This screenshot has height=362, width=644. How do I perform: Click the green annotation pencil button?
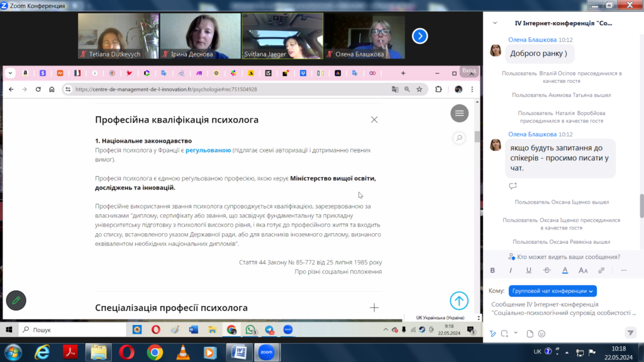pyautogui.click(x=16, y=300)
